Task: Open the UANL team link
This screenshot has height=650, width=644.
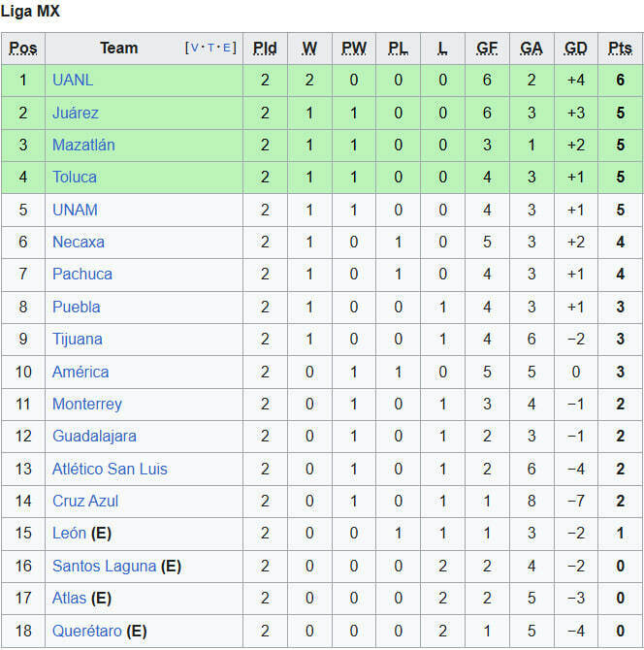Action: pos(73,81)
